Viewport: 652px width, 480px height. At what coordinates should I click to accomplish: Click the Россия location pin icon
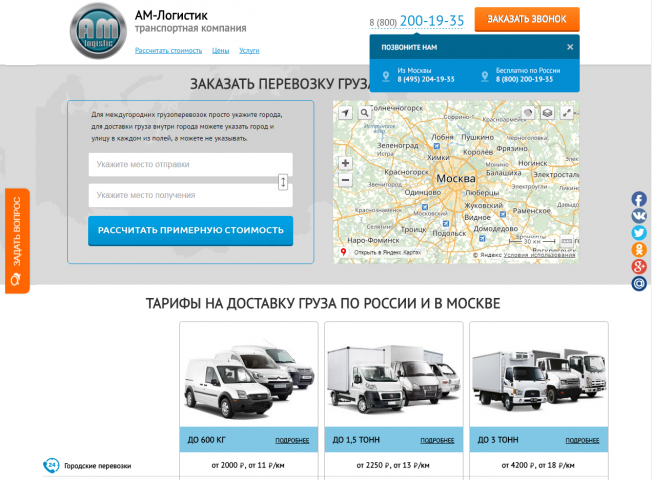coord(484,76)
